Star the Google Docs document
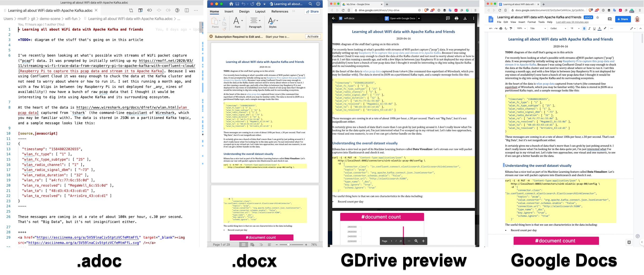Image resolution: width=644 pixels, height=275 pixels. click(598, 18)
